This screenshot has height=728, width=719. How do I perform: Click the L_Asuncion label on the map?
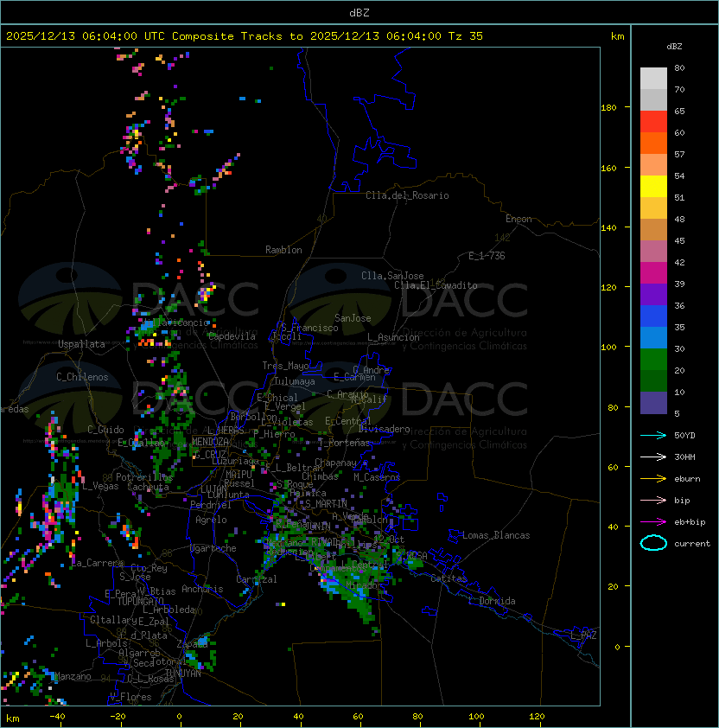point(393,337)
